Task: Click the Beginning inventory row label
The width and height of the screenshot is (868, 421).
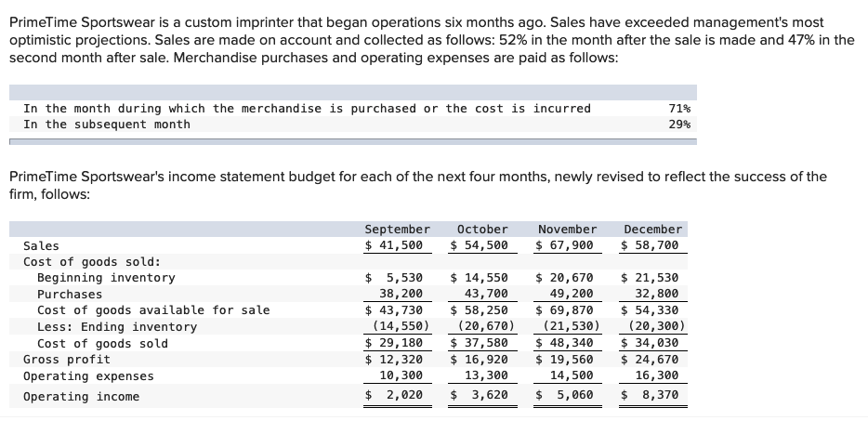Action: 106,278
